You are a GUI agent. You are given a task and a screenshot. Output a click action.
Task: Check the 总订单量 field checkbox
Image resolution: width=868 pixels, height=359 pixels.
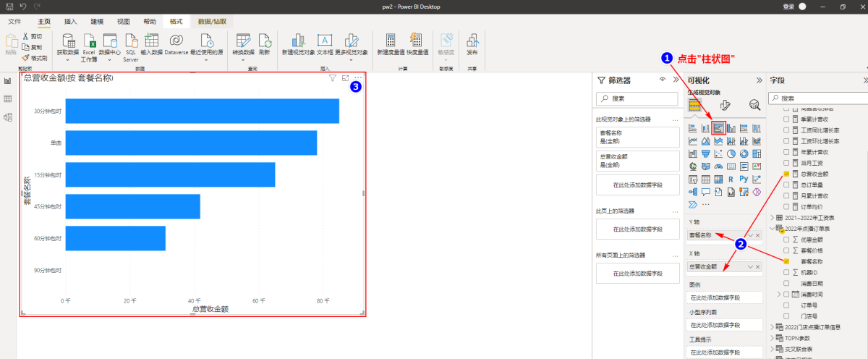[786, 185]
